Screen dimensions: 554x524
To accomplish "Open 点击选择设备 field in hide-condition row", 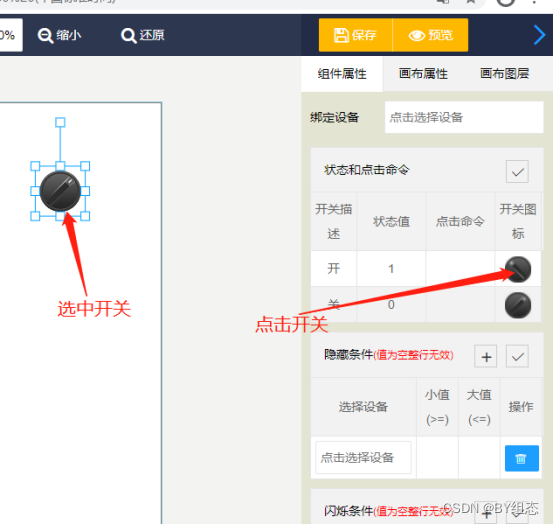I will point(363,458).
